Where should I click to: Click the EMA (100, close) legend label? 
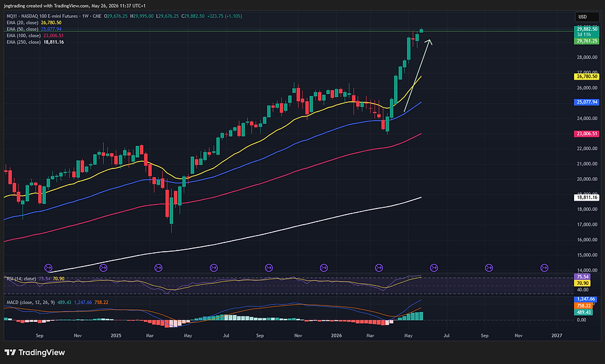(x=23, y=36)
